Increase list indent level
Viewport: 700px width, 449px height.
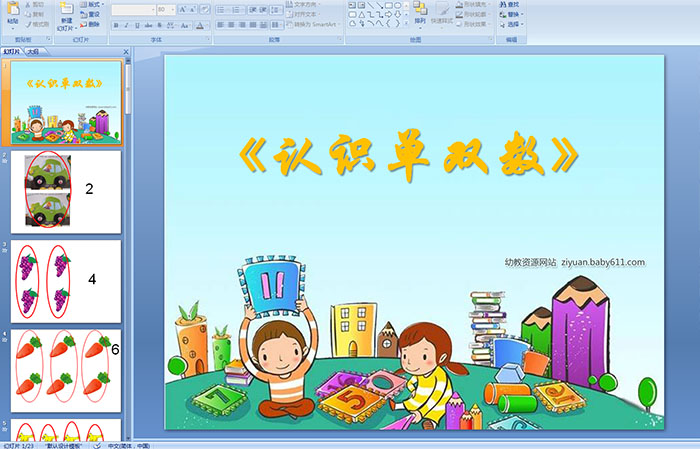click(263, 9)
